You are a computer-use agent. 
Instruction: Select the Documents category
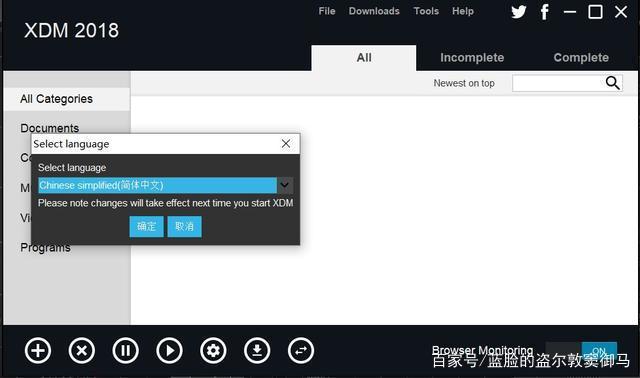click(x=50, y=128)
